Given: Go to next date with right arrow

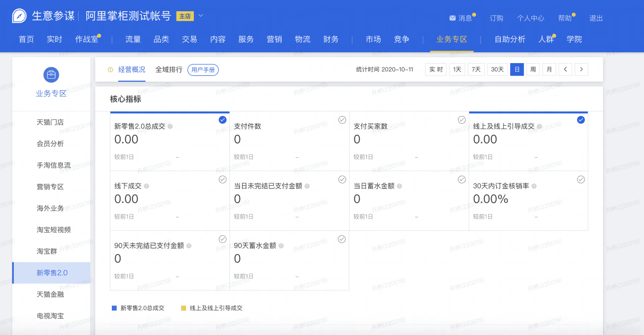Looking at the screenshot, I should pyautogui.click(x=581, y=69).
